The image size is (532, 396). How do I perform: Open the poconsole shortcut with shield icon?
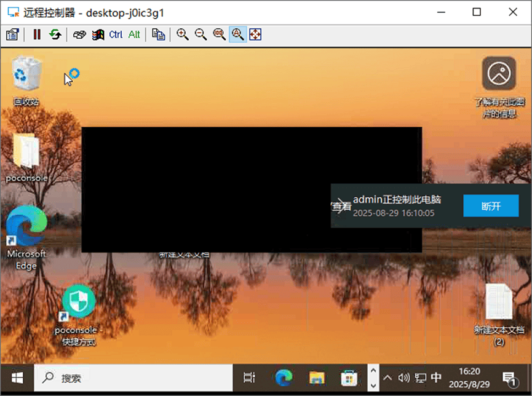pos(79,301)
